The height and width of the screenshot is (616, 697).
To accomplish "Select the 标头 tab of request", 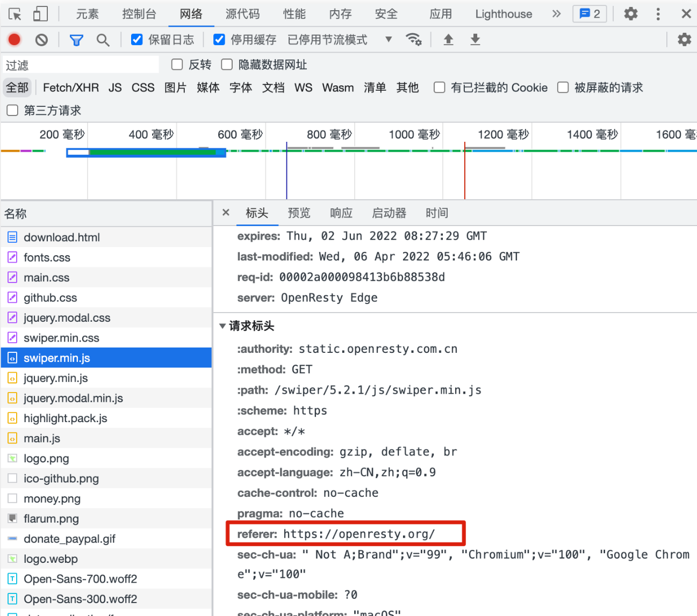I will 257,213.
